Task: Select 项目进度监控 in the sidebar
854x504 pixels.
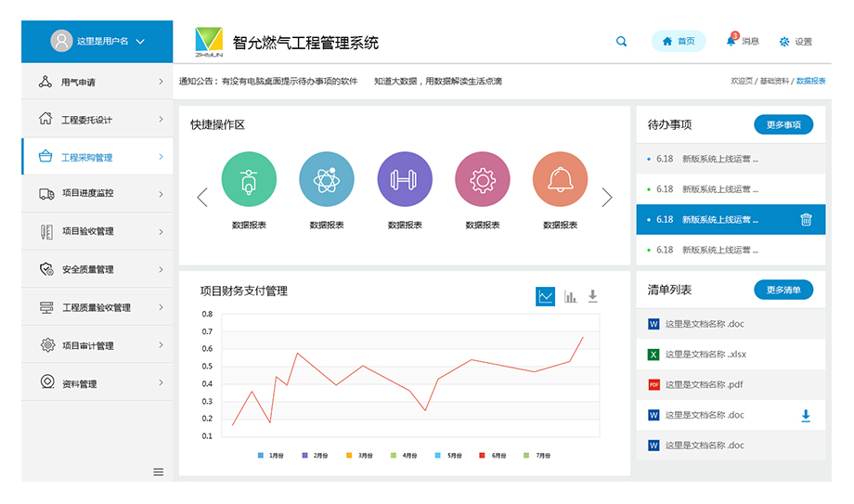Action: (97, 194)
